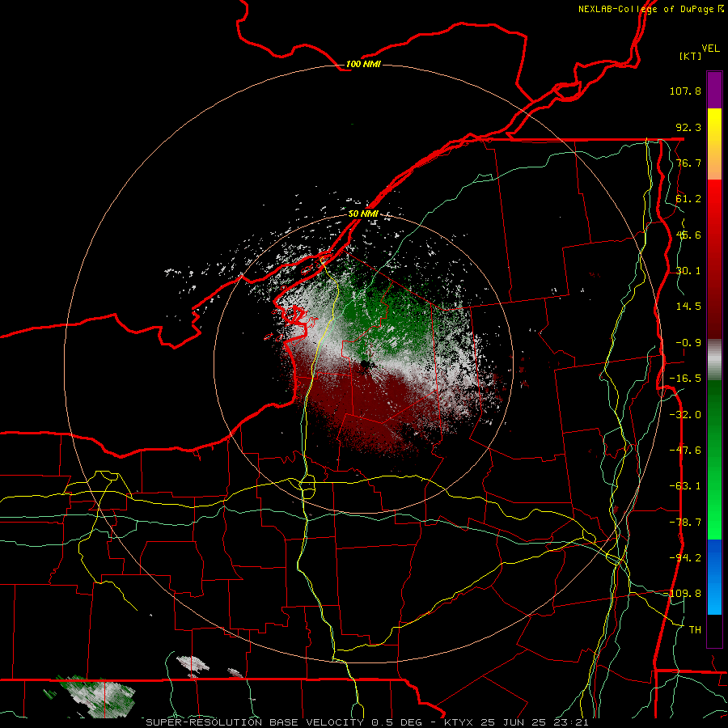Select the -16.5 scale value
The height and width of the screenshot is (728, 728).
(685, 379)
